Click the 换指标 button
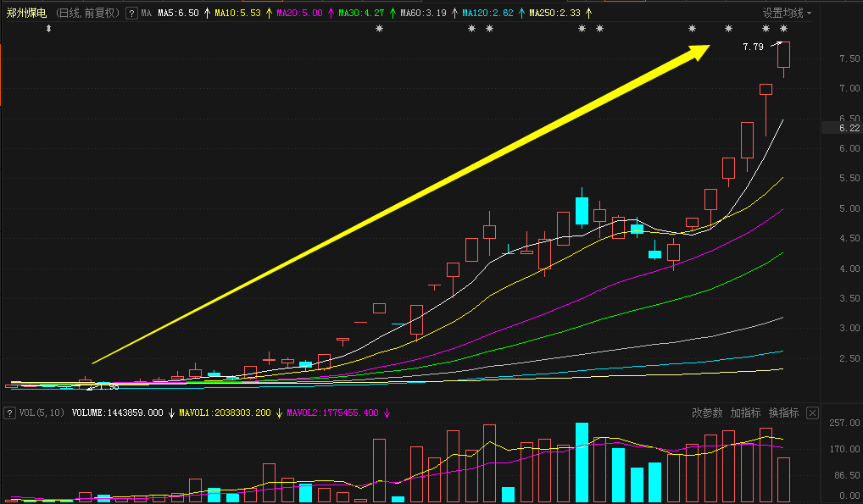863x504 pixels. [784, 413]
